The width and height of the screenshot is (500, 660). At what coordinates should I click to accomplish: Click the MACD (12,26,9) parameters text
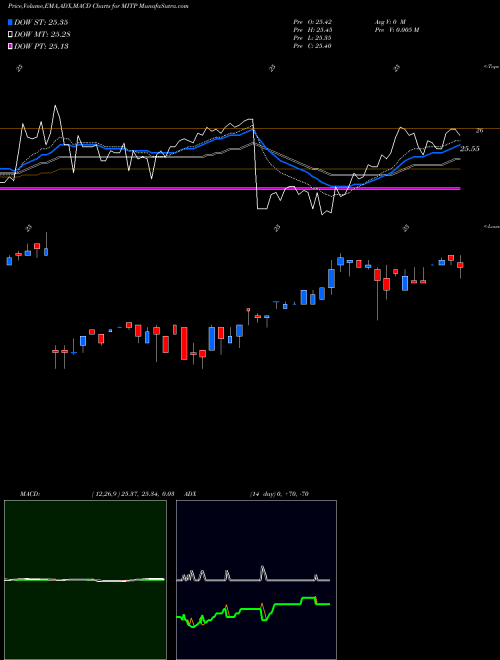point(133,494)
